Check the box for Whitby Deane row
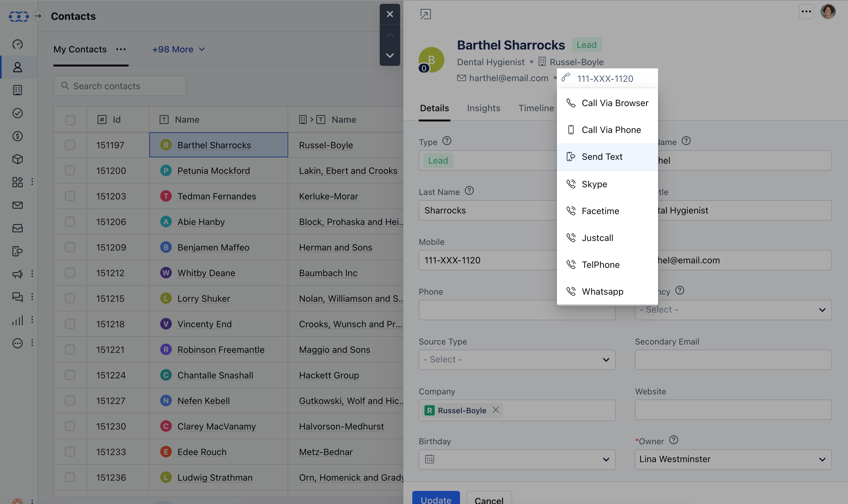The height and width of the screenshot is (504, 848). 70,273
